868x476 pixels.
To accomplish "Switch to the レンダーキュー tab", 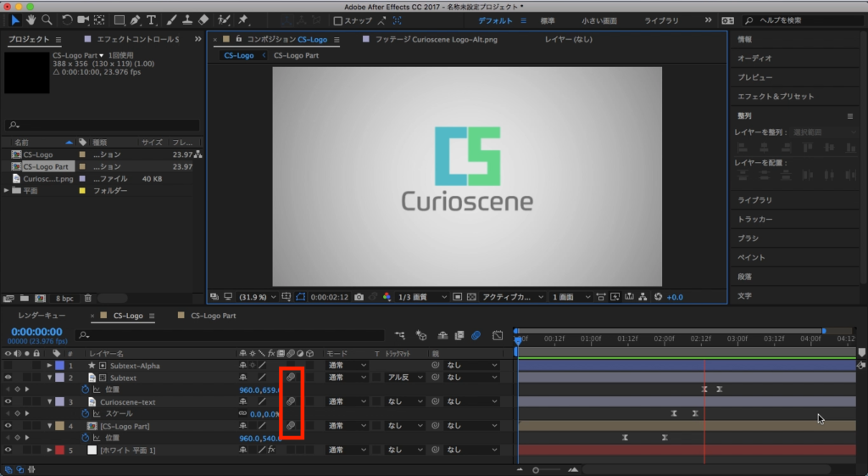I will (42, 316).
